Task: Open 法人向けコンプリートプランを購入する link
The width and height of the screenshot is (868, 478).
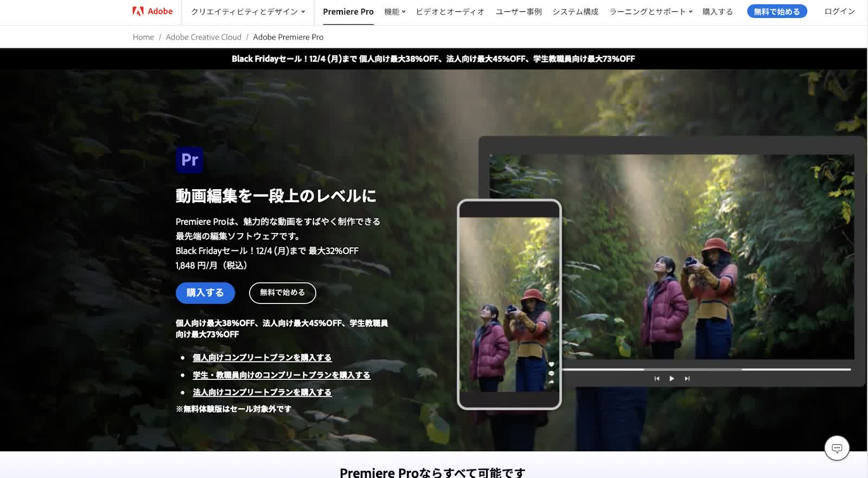Action: pyautogui.click(x=262, y=392)
